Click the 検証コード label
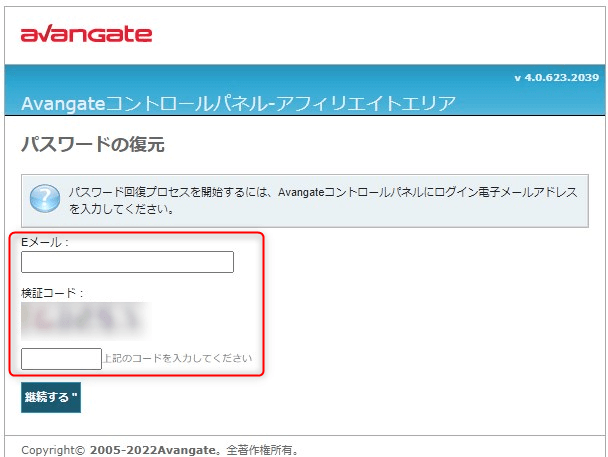This screenshot has width=608, height=457. pos(52,293)
